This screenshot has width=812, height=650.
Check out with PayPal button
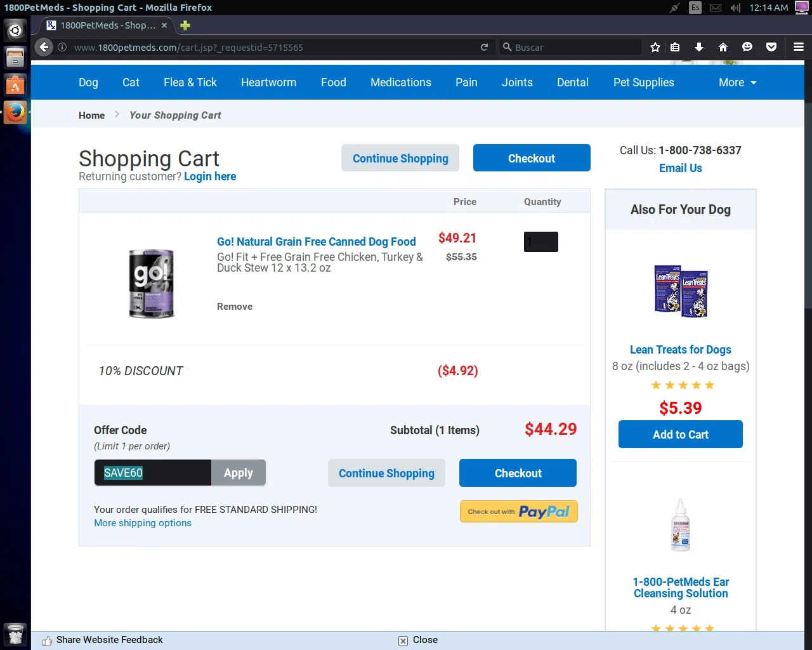(518, 512)
